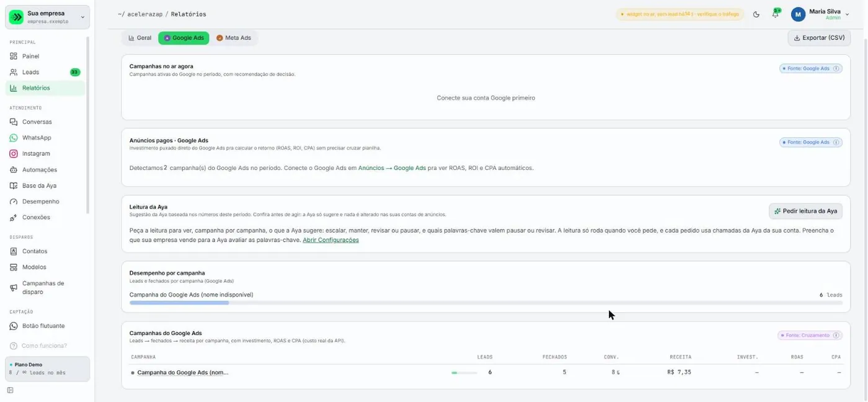
Task: Click the Botão flutuante WhatsApp icon
Action: [14, 326]
